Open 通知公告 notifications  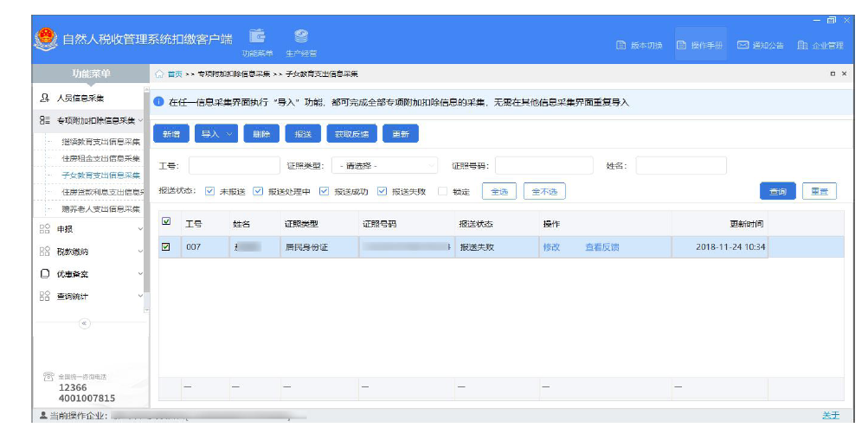coord(760,45)
